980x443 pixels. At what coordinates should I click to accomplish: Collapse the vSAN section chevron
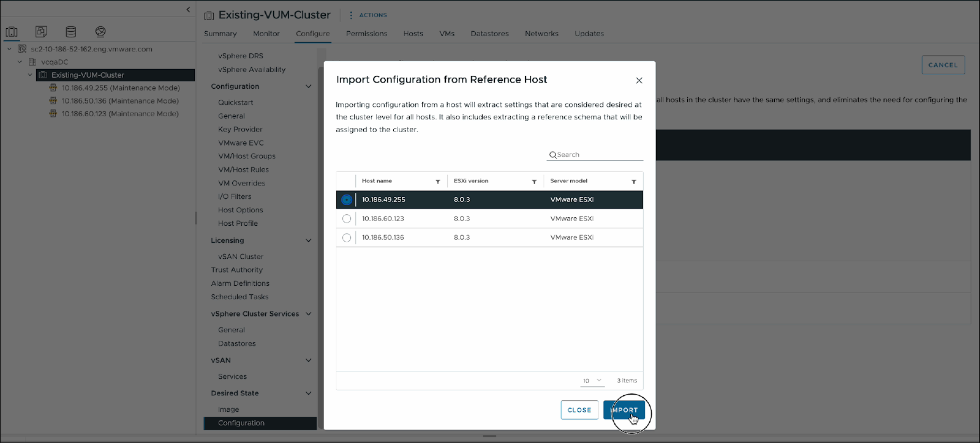(309, 360)
